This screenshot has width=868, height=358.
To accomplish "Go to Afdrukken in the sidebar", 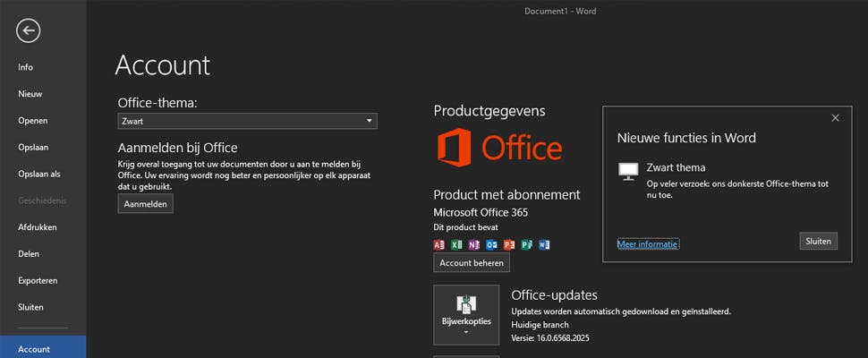I will click(x=37, y=227).
